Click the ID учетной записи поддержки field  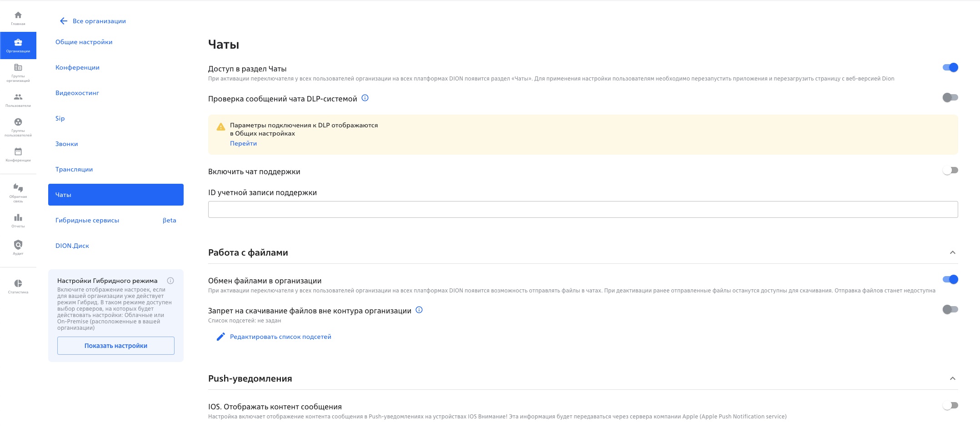[583, 209]
